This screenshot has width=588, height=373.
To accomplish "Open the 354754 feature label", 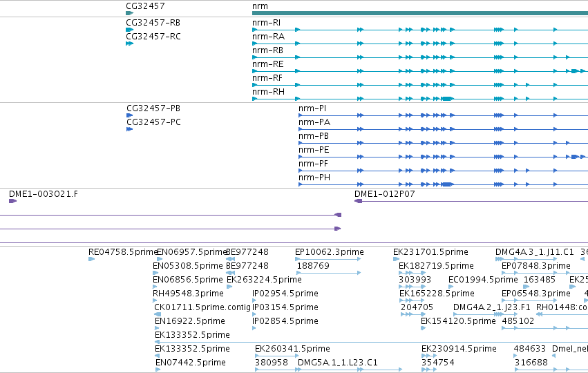I will tap(437, 363).
